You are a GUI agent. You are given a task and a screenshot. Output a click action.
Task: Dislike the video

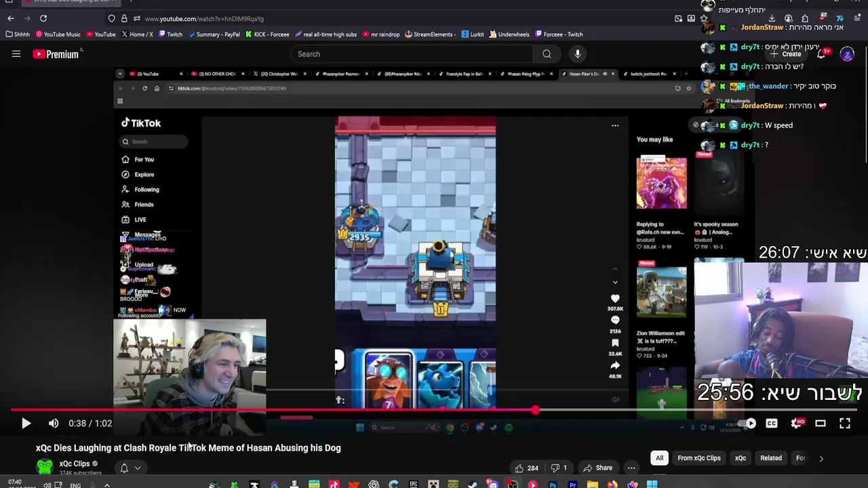coord(559,468)
